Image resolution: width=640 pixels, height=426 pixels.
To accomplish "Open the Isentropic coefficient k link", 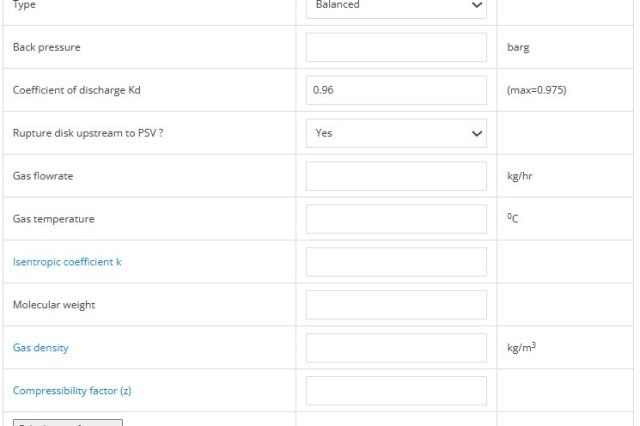I will coord(67,262).
